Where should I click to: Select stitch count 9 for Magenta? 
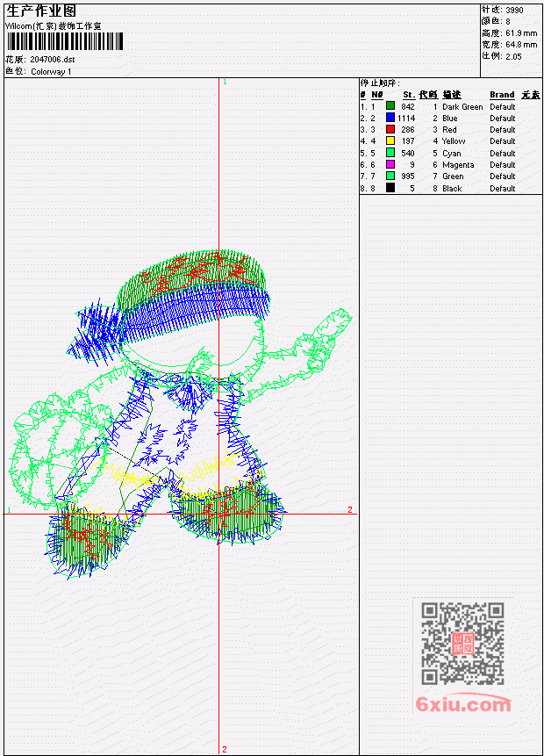(412, 165)
